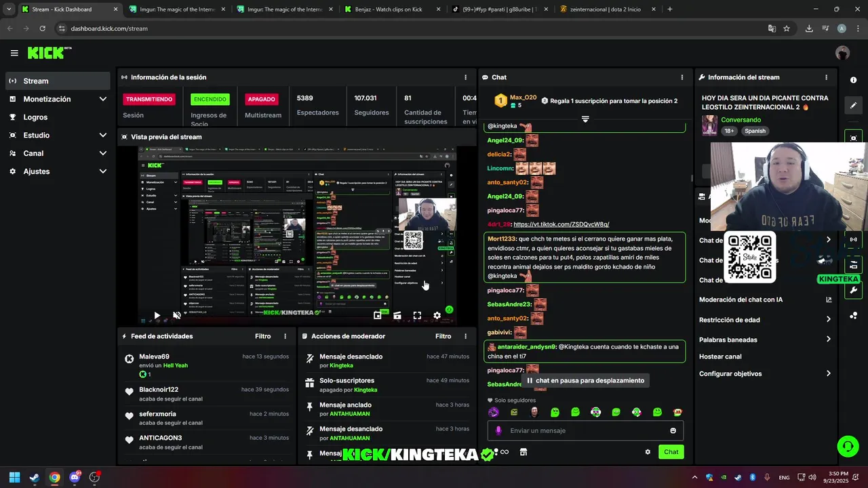Switch stream preview to theater mode
This screenshot has width=868, height=488.
coord(397,315)
